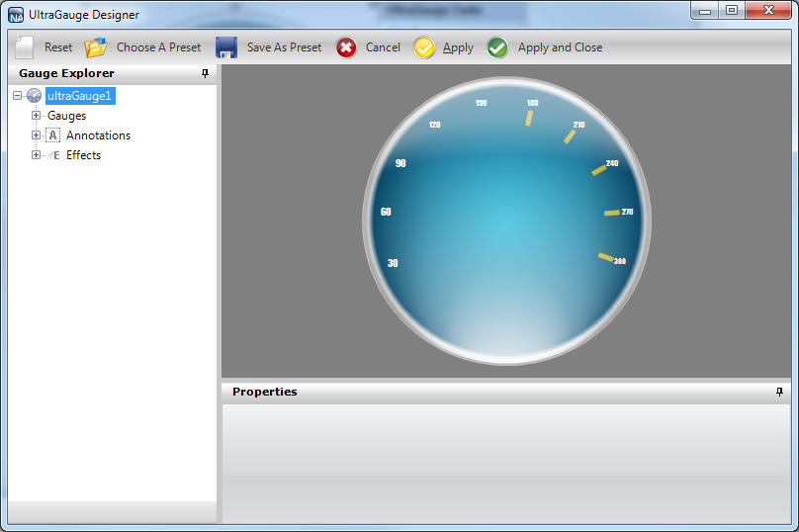The image size is (799, 532).
Task: Click the green Apply and Close icon
Action: tap(498, 47)
